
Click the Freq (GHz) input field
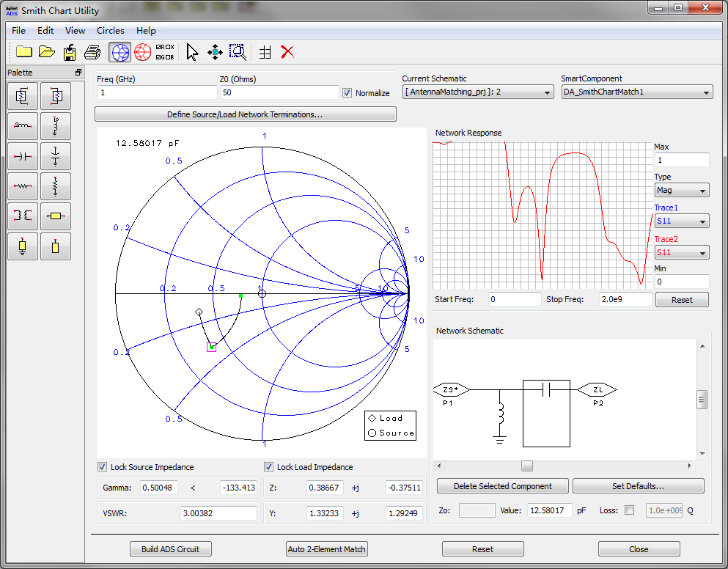(x=158, y=92)
